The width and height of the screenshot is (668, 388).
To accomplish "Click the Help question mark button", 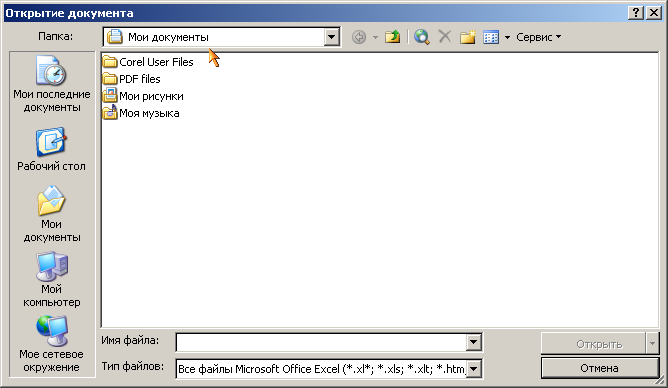I will [636, 13].
